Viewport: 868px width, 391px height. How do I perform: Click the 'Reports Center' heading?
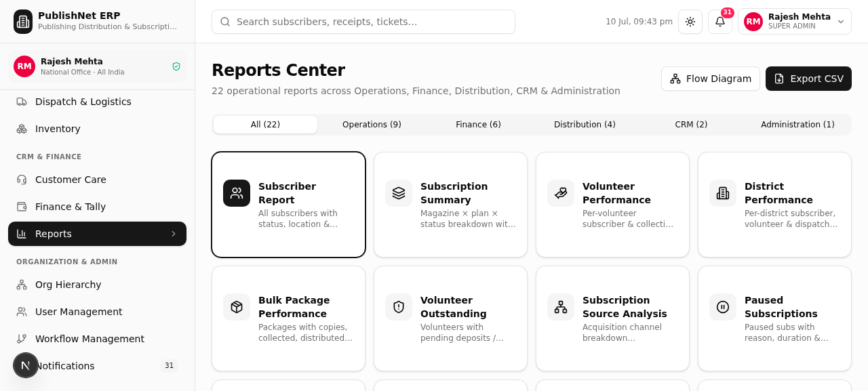click(278, 70)
